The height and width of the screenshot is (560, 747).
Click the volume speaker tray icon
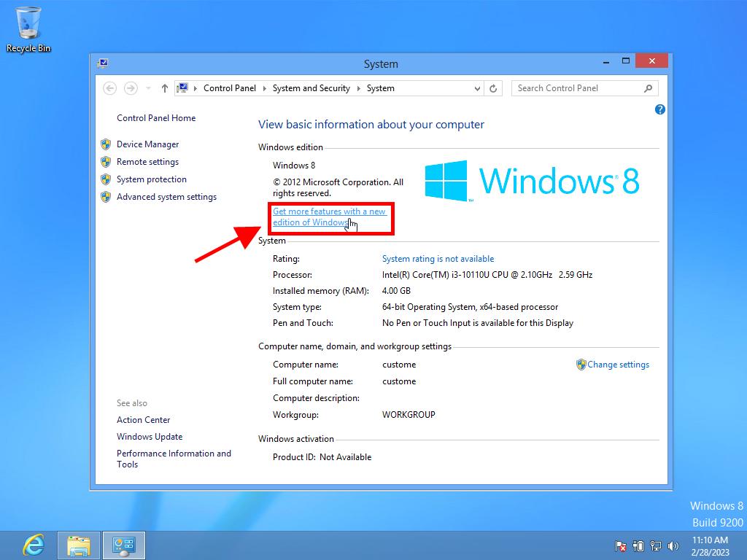click(x=673, y=545)
